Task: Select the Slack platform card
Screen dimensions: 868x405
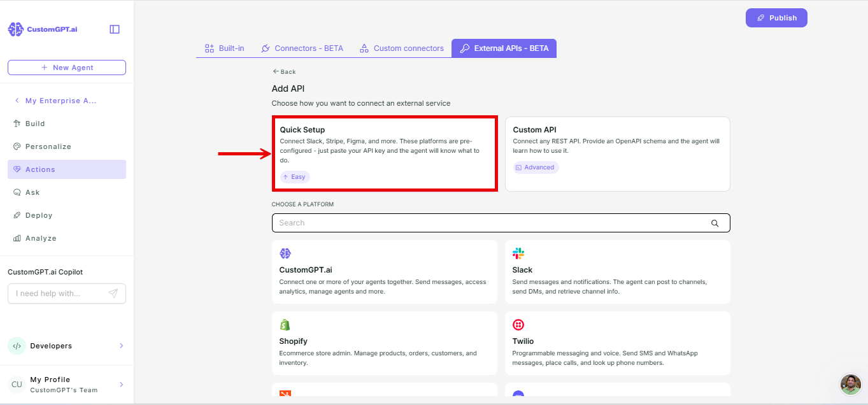Action: pos(618,272)
